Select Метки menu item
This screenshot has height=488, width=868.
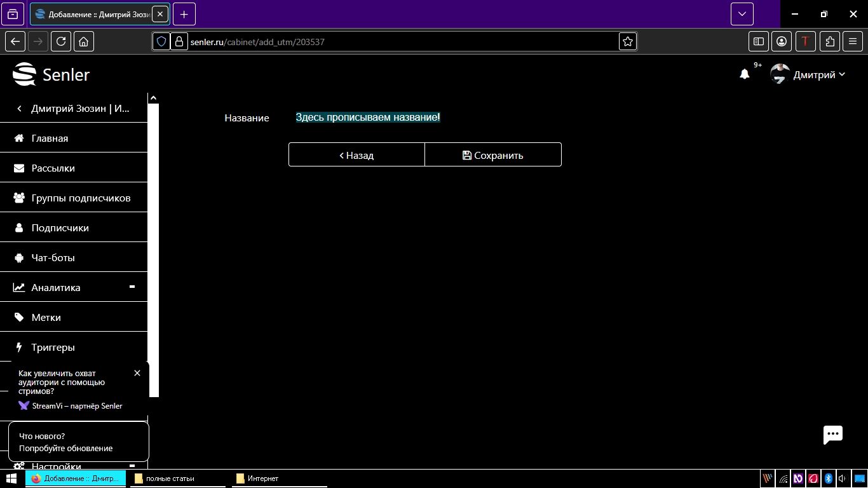(x=74, y=317)
